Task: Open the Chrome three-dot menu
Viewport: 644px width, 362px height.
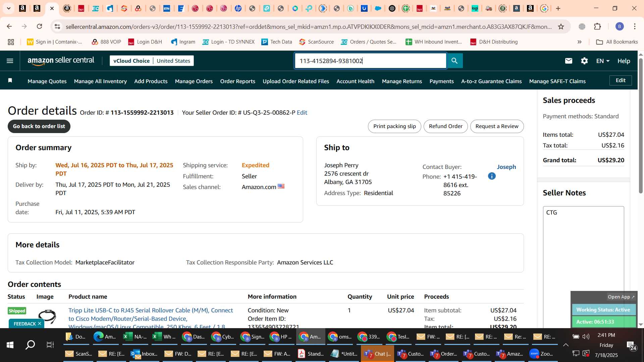Action: pos(635,26)
